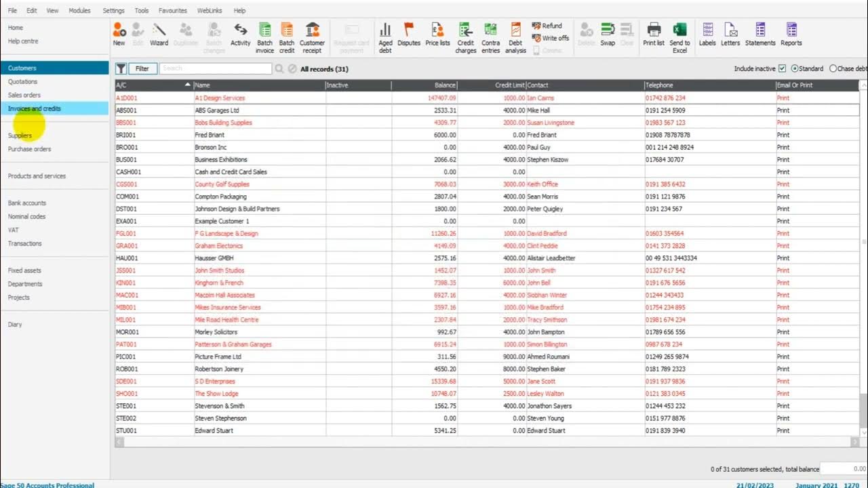This screenshot has width=868, height=488.
Task: Open customer Reports
Action: point(791,35)
